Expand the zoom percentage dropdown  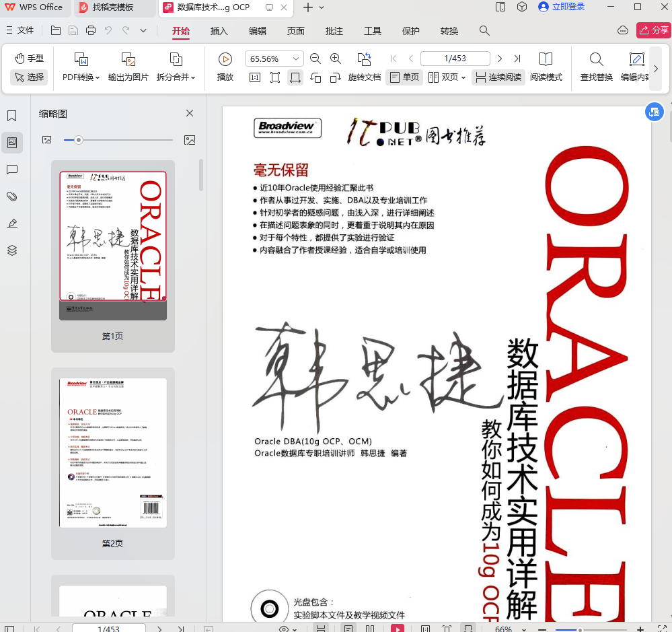tap(295, 59)
